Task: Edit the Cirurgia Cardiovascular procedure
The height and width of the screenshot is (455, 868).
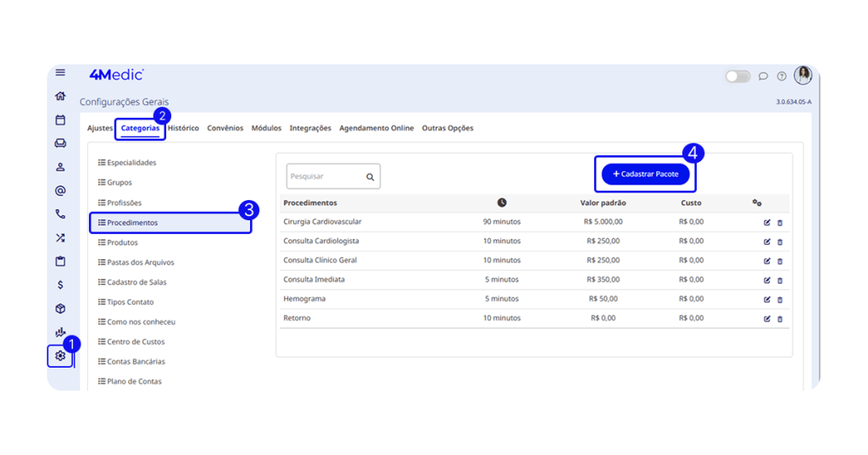Action: pyautogui.click(x=767, y=223)
